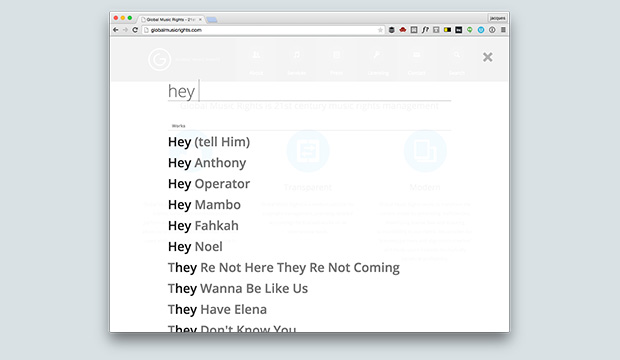This screenshot has width=620, height=360.
Task: Click the green hangouts extension icon
Action: (x=470, y=30)
